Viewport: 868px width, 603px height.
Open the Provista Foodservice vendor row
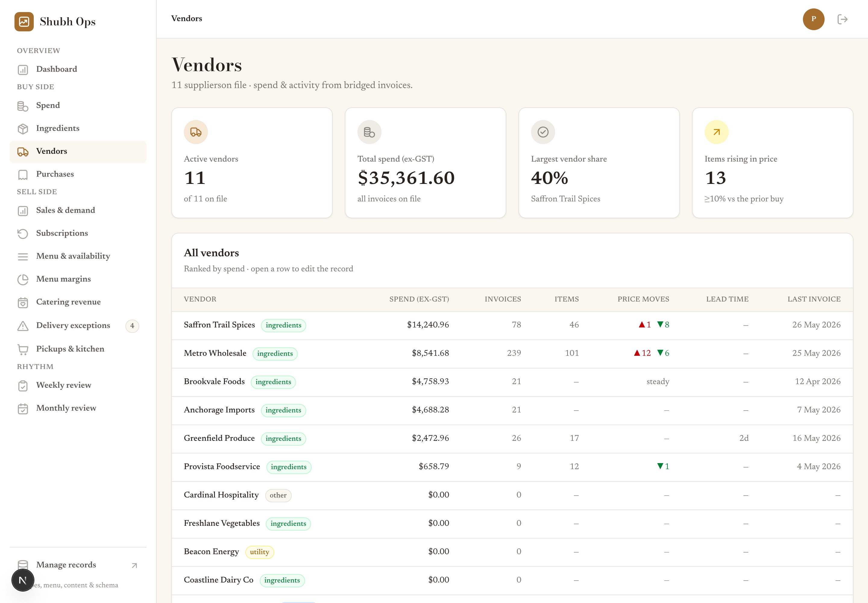pos(512,467)
